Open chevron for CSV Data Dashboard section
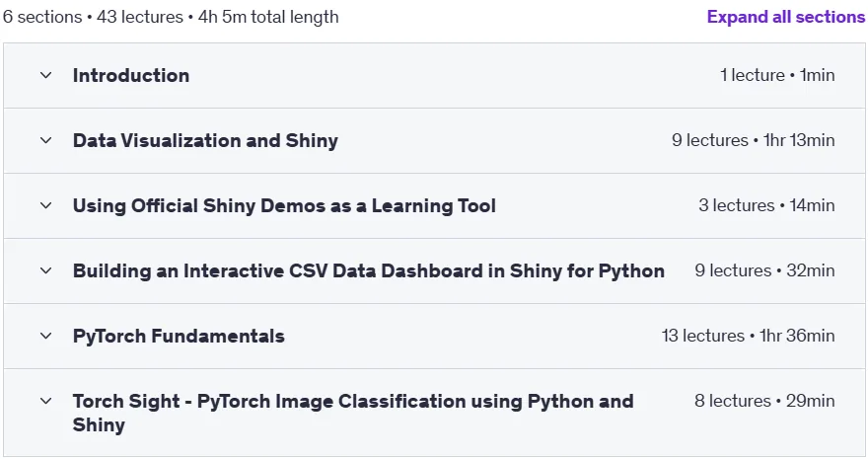Viewport: 868px width, 459px height. tap(46, 270)
